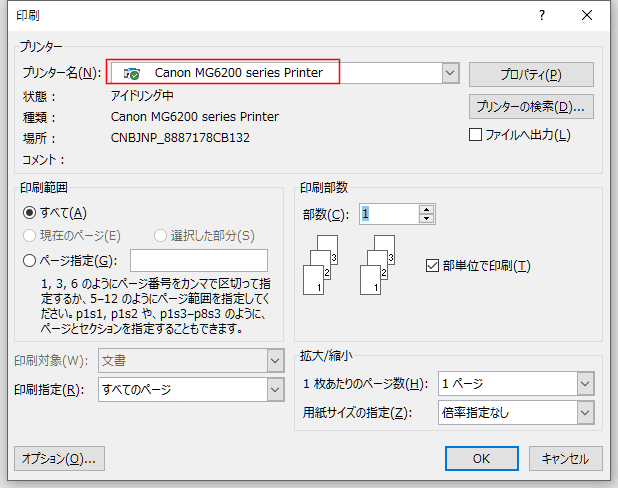Click the キャンセル button
Image resolution: width=618 pixels, height=488 pixels.
pyautogui.click(x=566, y=458)
